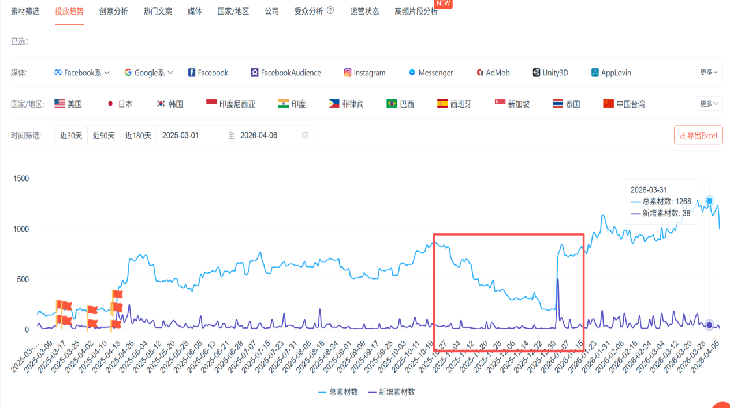Click the FacebookAudience media icon
730x408 pixels.
pos(255,72)
